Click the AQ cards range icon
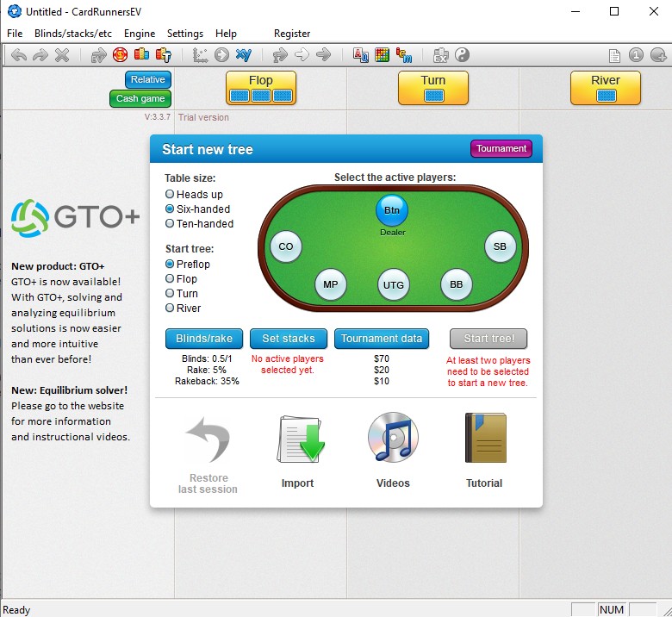This screenshot has height=617, width=672. coord(360,55)
